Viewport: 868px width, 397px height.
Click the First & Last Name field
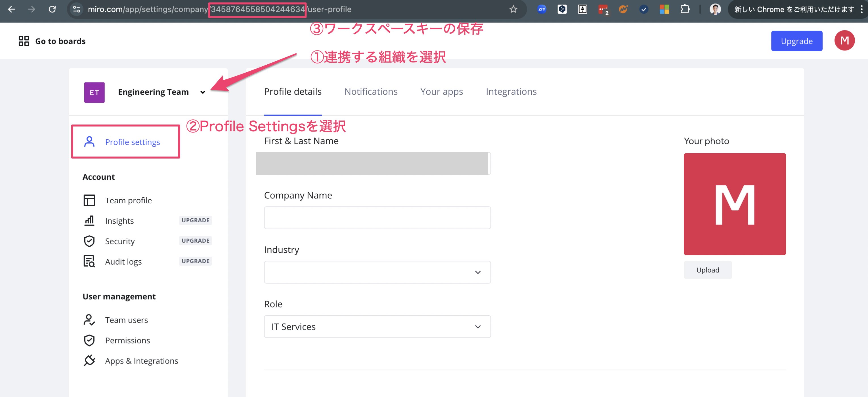tap(373, 163)
